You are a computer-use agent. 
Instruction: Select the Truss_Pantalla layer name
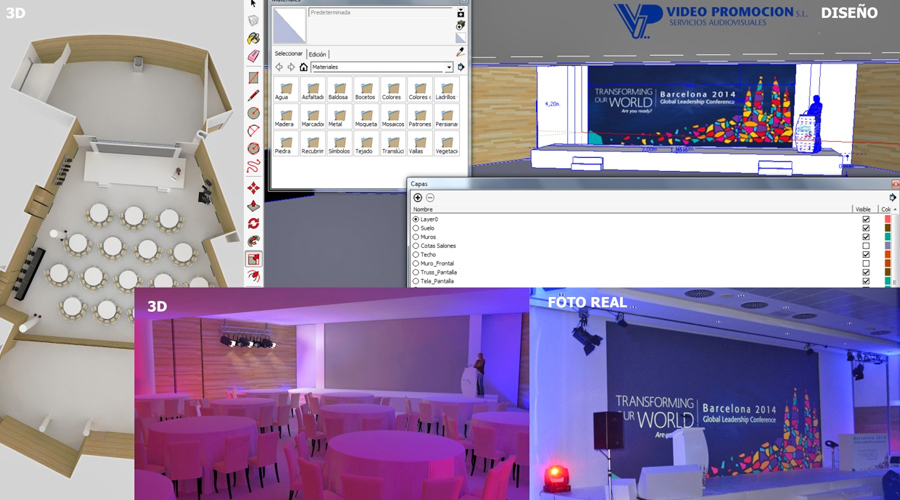coord(439,272)
